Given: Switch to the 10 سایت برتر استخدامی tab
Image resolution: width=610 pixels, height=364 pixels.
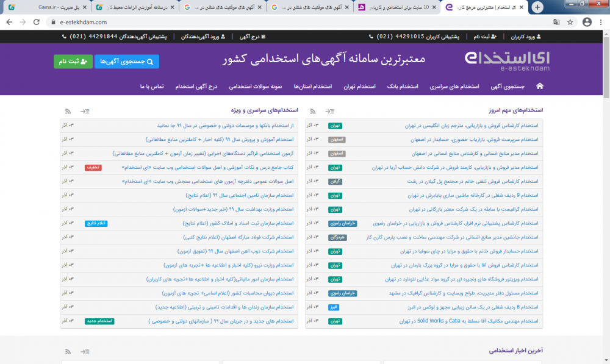Looking at the screenshot, I should click(x=396, y=7).
